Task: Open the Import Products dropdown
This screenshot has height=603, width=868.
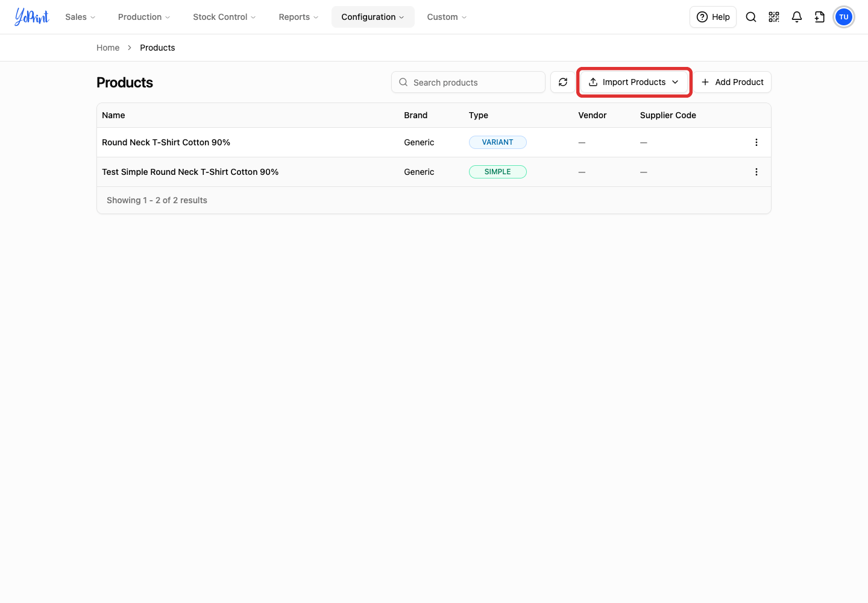Action: (634, 82)
